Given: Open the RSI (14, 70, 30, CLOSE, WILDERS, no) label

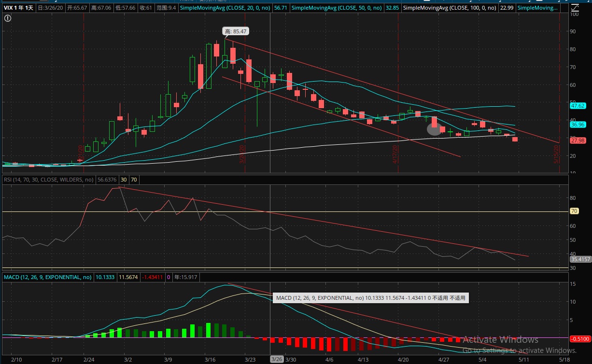Looking at the screenshot, I should (x=48, y=180).
